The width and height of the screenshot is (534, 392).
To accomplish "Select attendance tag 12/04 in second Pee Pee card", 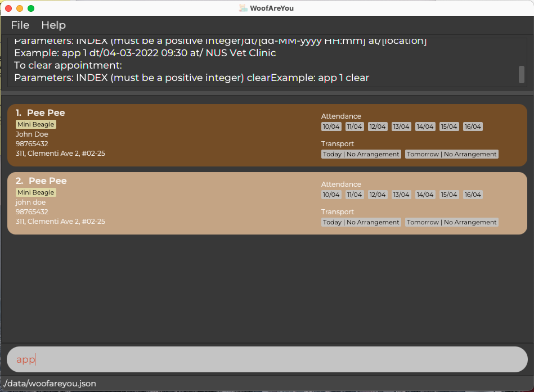I will [x=378, y=195].
